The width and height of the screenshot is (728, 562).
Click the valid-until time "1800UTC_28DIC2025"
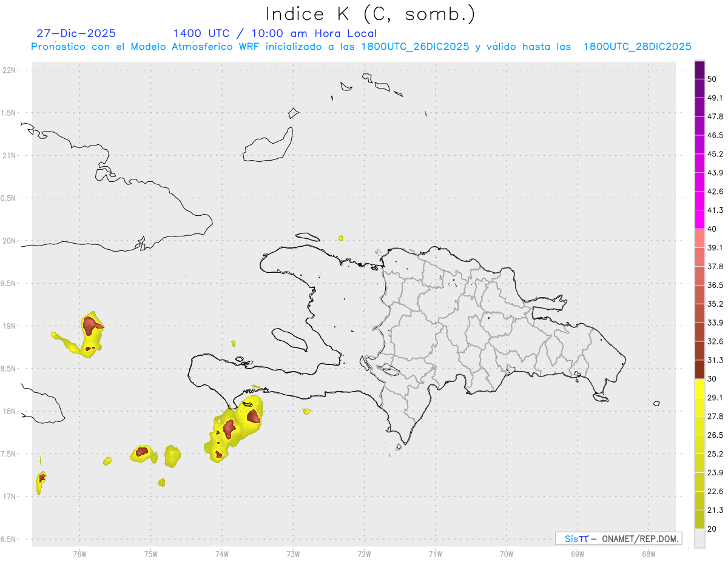pyautogui.click(x=638, y=47)
